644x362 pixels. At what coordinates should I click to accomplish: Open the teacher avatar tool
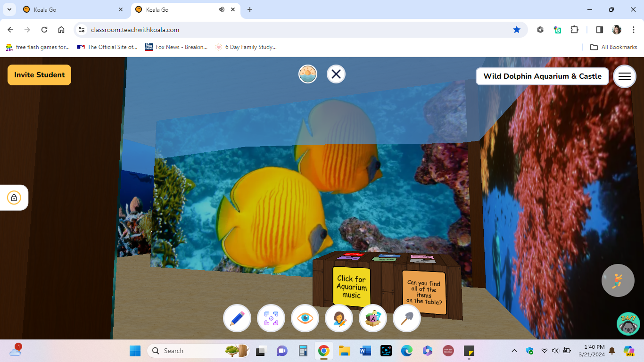pyautogui.click(x=339, y=318)
